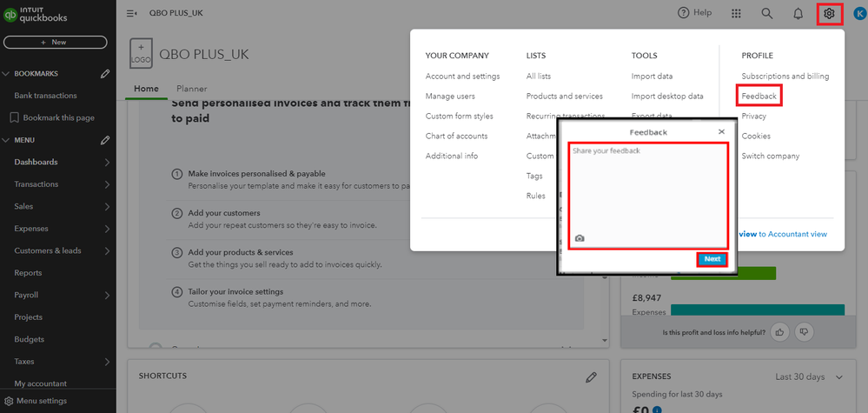The image size is (868, 413).
Task: Open Subscriptions and billing
Action: point(785,77)
